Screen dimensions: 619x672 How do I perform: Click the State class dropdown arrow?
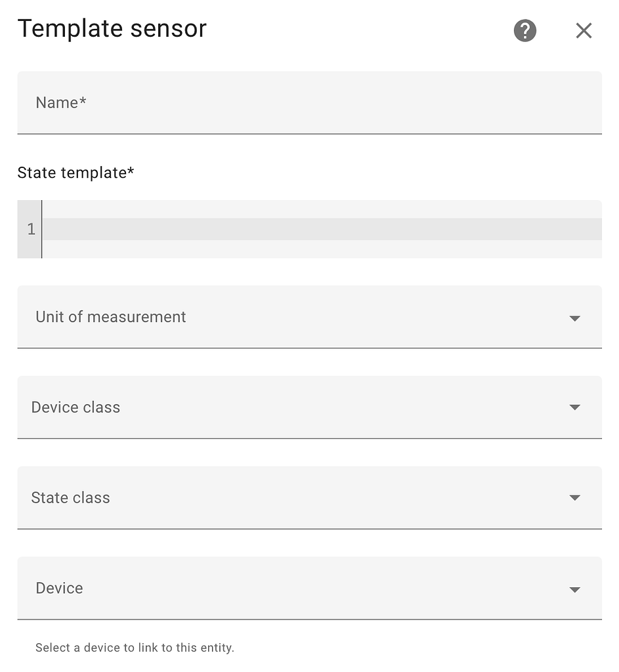tap(574, 497)
